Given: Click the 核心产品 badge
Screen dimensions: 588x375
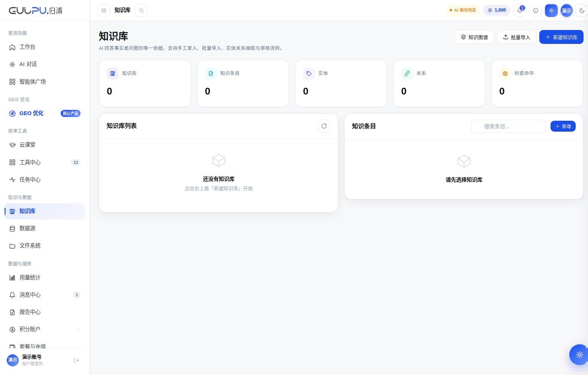Looking at the screenshot, I should tap(70, 113).
